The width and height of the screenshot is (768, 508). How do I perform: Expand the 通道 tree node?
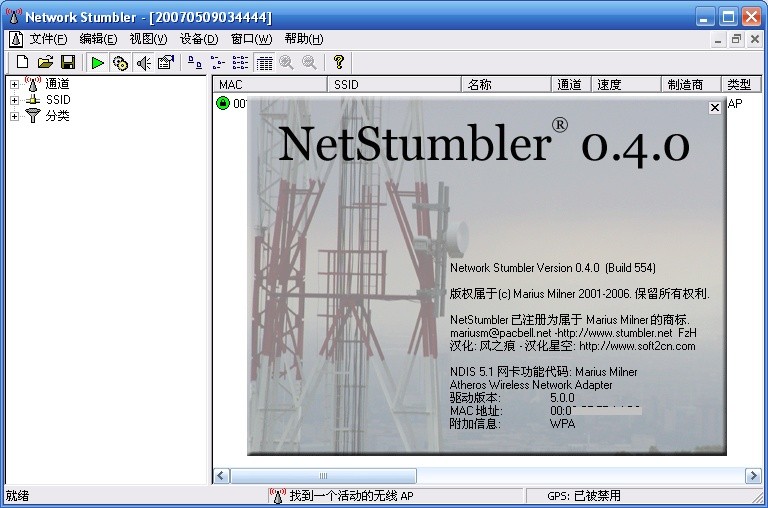pyautogui.click(x=14, y=85)
